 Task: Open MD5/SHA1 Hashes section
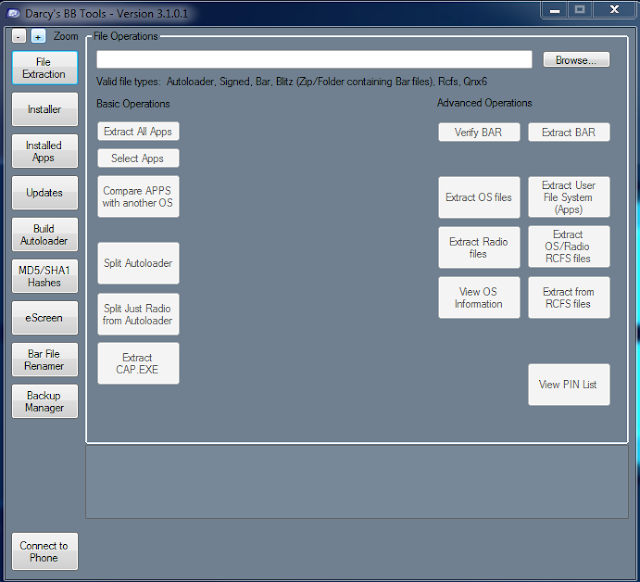click(x=44, y=276)
